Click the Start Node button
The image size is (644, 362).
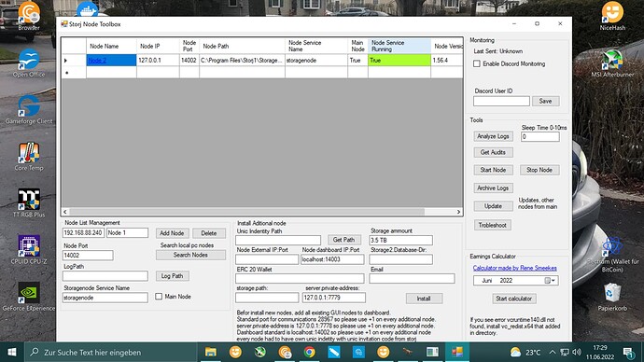pos(493,170)
